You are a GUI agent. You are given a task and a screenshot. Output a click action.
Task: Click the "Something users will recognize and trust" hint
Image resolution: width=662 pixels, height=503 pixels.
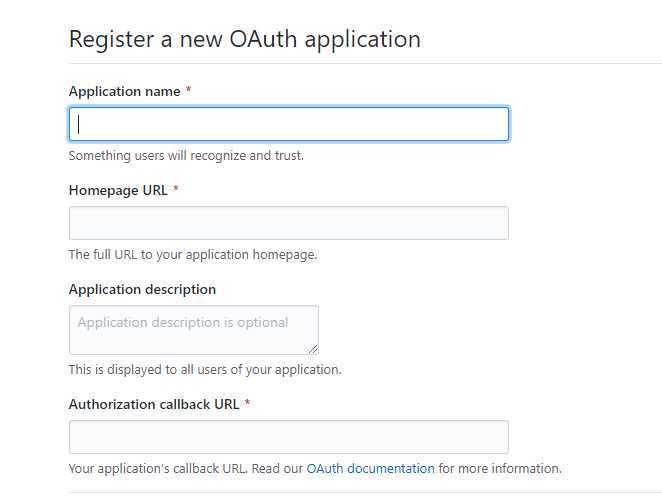[186, 155]
